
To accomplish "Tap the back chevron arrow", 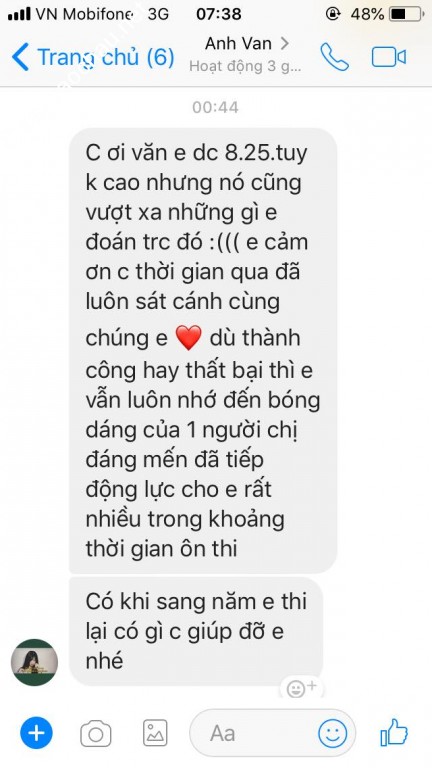I will click(x=20, y=57).
